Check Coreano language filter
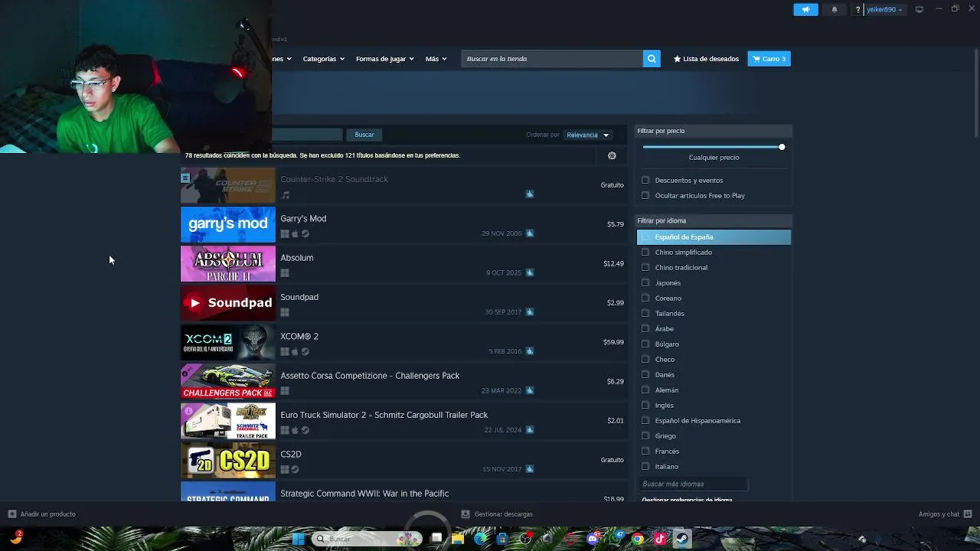980x551 pixels. coord(645,298)
